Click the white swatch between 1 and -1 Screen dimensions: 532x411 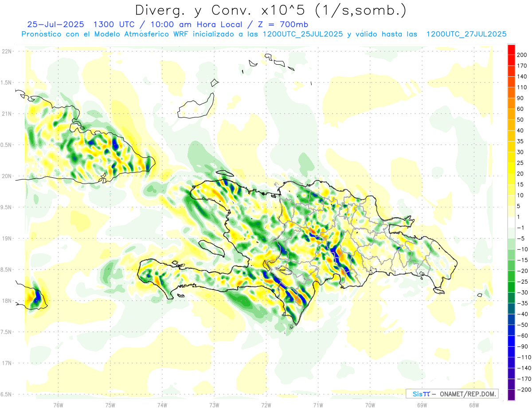click(x=511, y=222)
